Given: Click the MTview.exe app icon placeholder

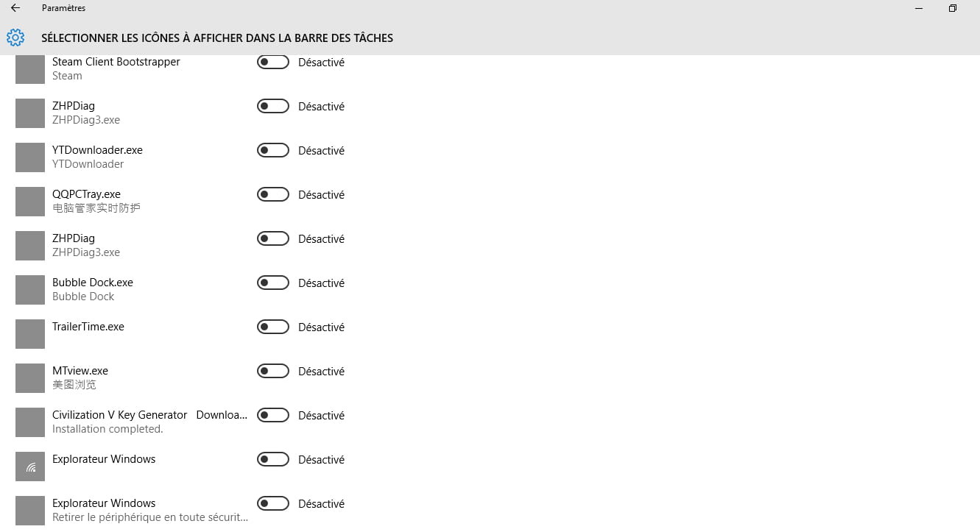Looking at the screenshot, I should (30, 378).
